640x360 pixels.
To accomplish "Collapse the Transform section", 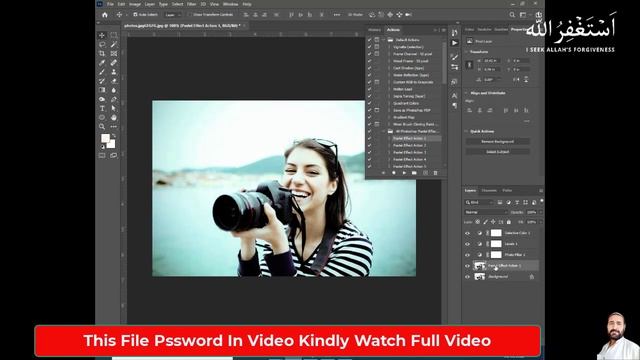I will click(x=467, y=52).
